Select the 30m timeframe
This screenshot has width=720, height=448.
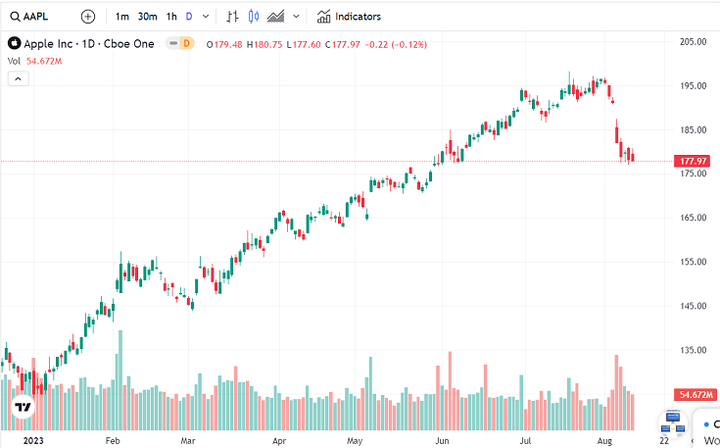(x=148, y=17)
